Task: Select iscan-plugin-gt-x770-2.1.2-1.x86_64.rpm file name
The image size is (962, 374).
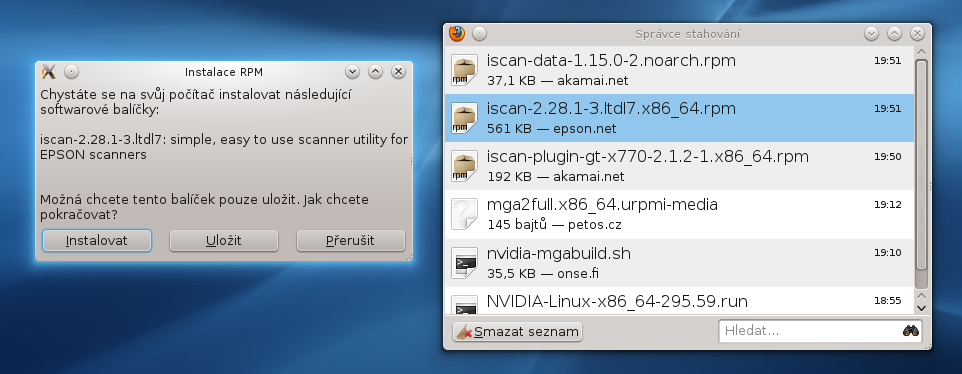Action: click(x=648, y=156)
